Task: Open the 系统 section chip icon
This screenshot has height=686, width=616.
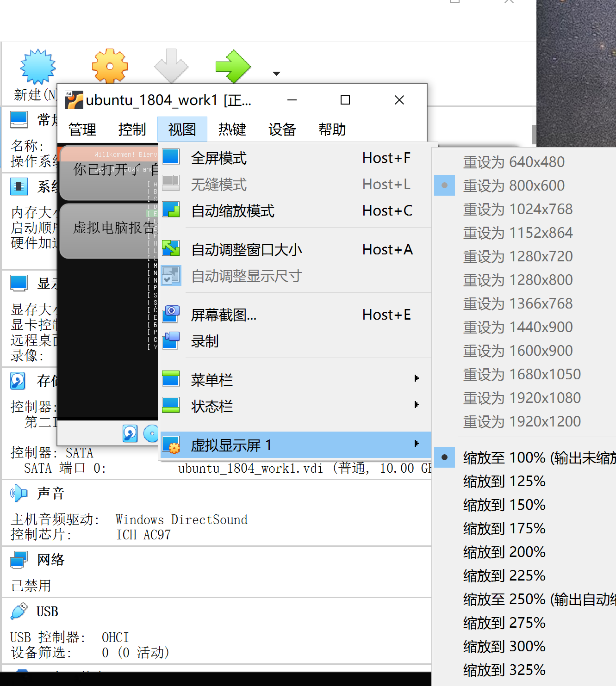Action: [x=19, y=186]
